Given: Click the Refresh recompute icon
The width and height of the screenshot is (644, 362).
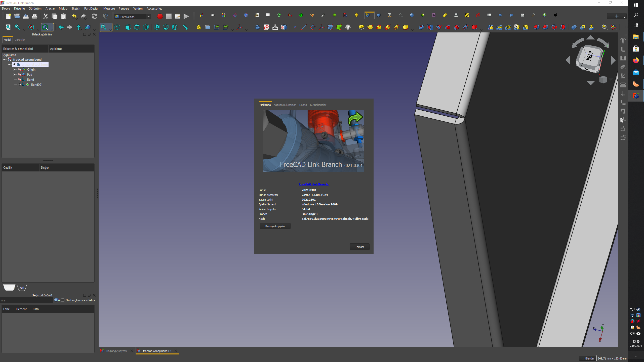Looking at the screenshot, I should click(94, 16).
